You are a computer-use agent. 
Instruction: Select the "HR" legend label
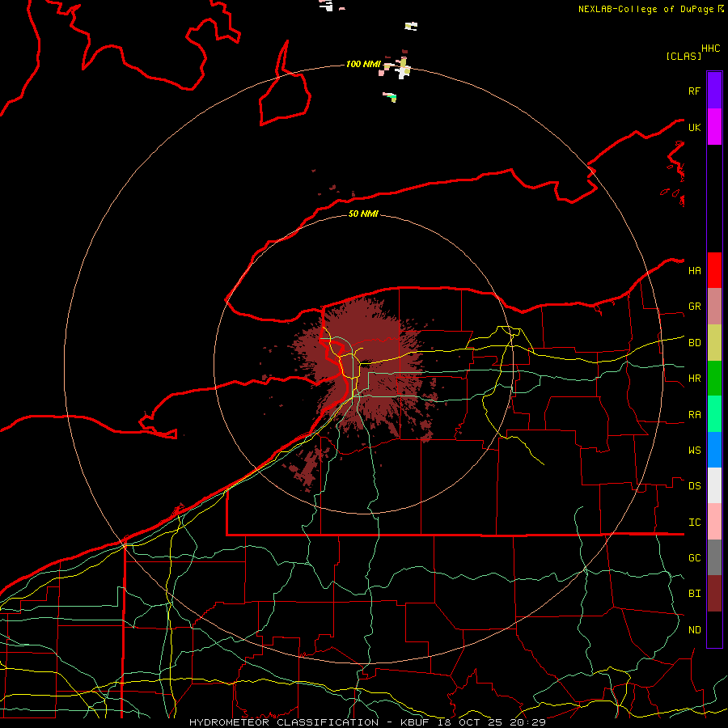click(x=694, y=379)
